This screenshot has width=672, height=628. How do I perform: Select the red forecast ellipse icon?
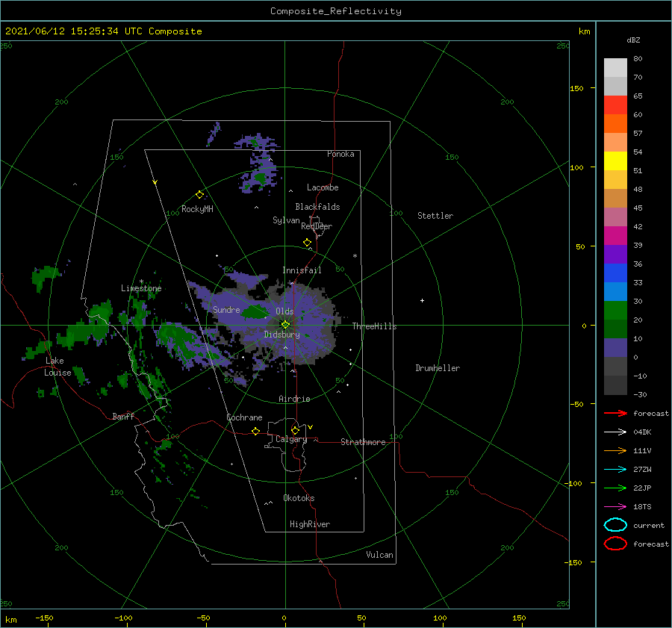click(615, 543)
